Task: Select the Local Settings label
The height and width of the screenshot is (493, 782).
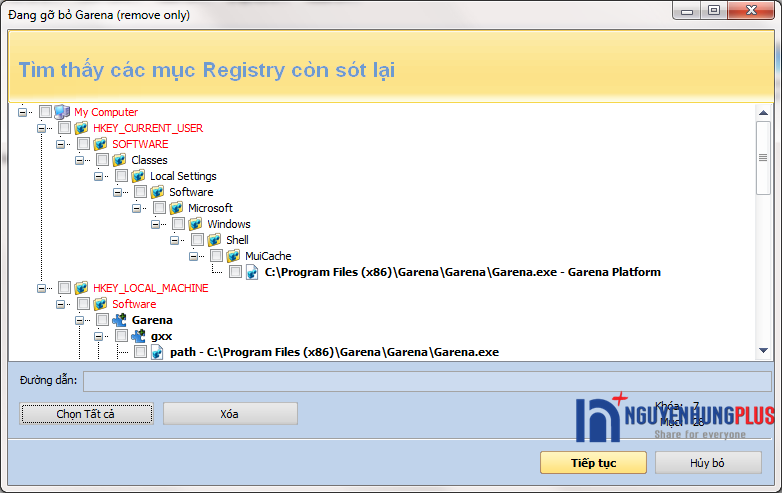Action: pyautogui.click(x=184, y=176)
